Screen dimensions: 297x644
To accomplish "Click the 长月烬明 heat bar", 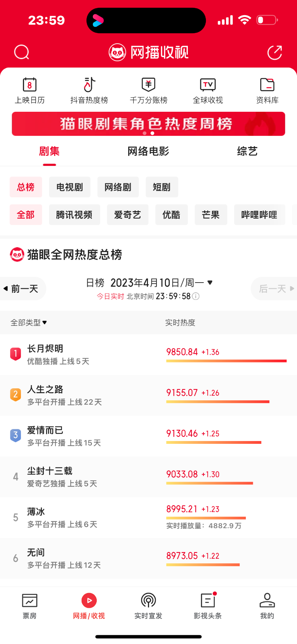I will click(x=226, y=361).
